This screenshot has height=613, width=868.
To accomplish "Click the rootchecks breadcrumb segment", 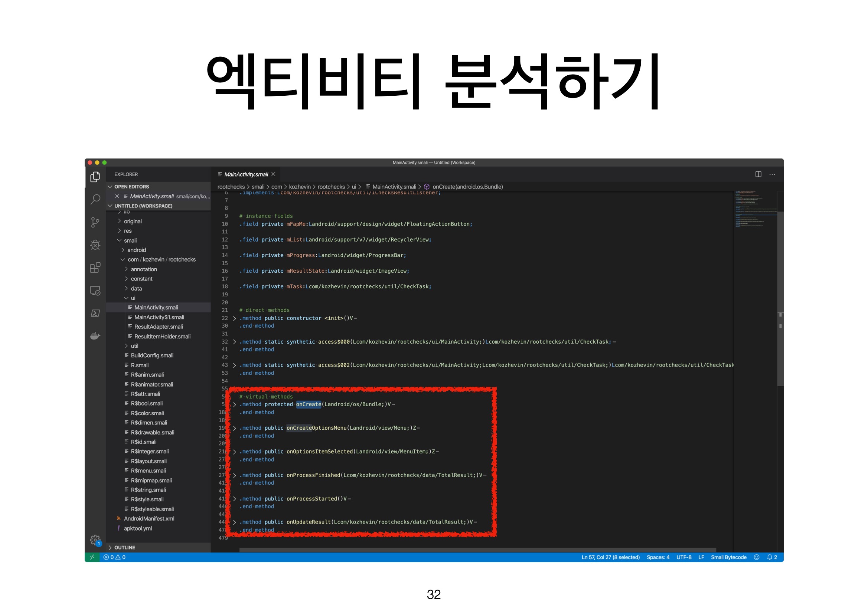I will pos(231,187).
